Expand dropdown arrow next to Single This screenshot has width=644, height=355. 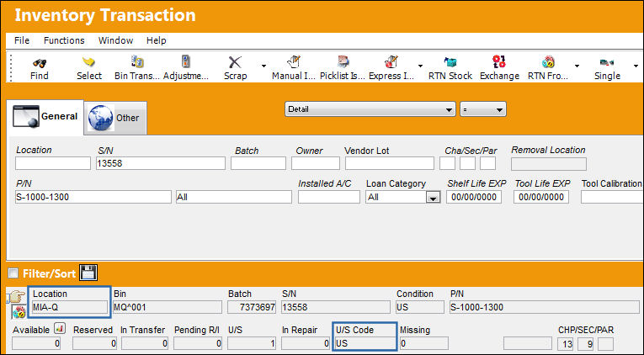pyautogui.click(x=636, y=66)
